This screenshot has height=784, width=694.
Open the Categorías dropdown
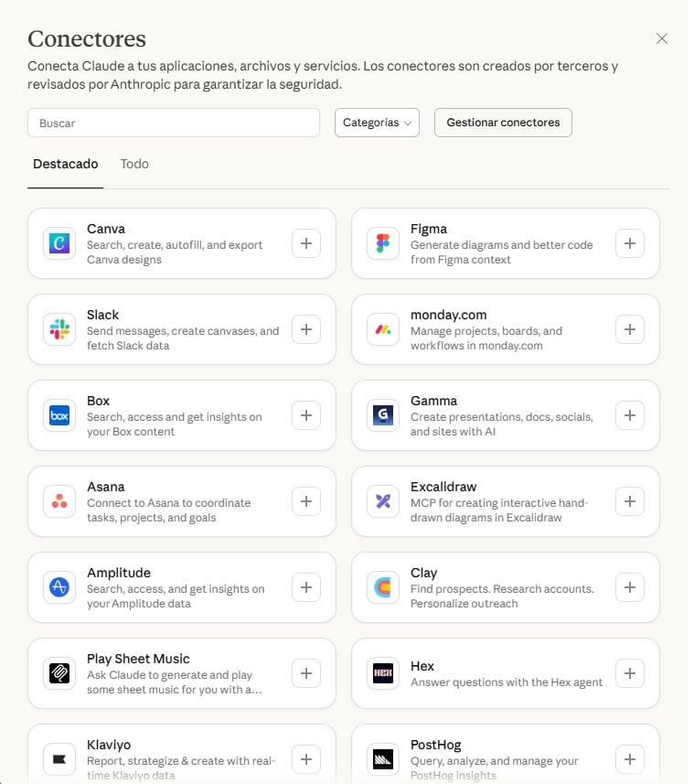(x=378, y=123)
